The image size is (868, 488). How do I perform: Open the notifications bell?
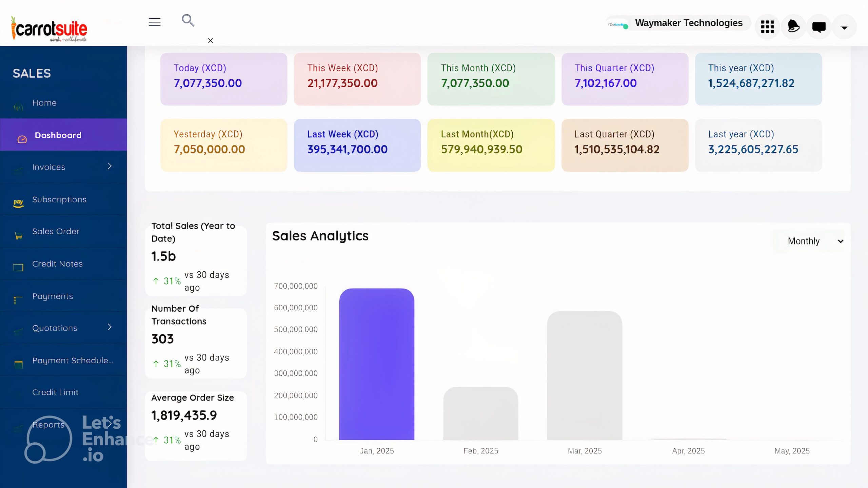(x=793, y=26)
